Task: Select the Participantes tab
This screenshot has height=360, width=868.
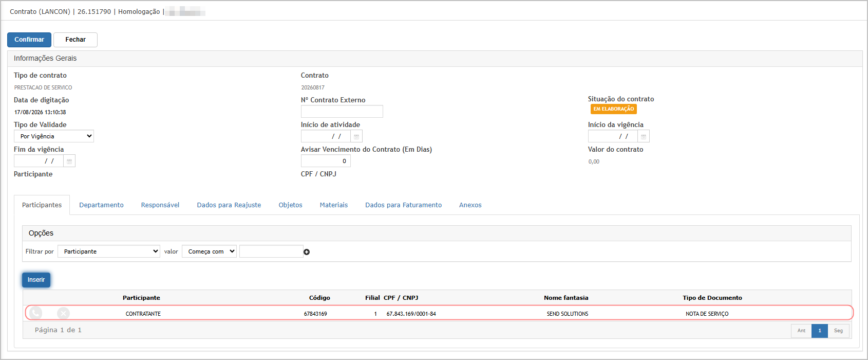Action: 42,205
